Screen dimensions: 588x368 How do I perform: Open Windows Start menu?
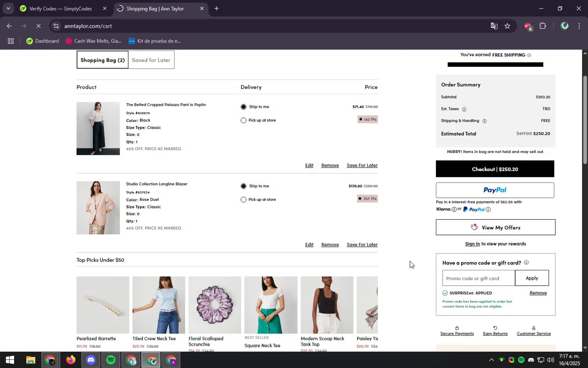coord(10,360)
